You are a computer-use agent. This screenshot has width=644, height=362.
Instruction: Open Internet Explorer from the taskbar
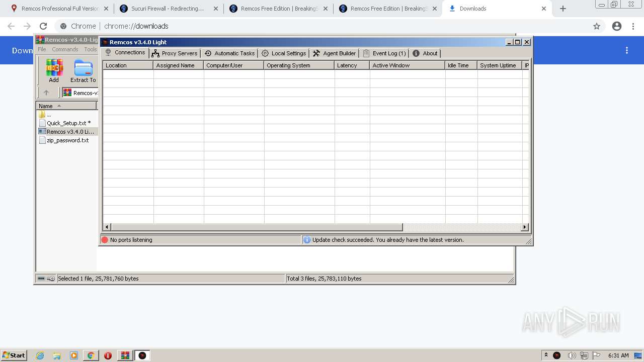point(40,355)
